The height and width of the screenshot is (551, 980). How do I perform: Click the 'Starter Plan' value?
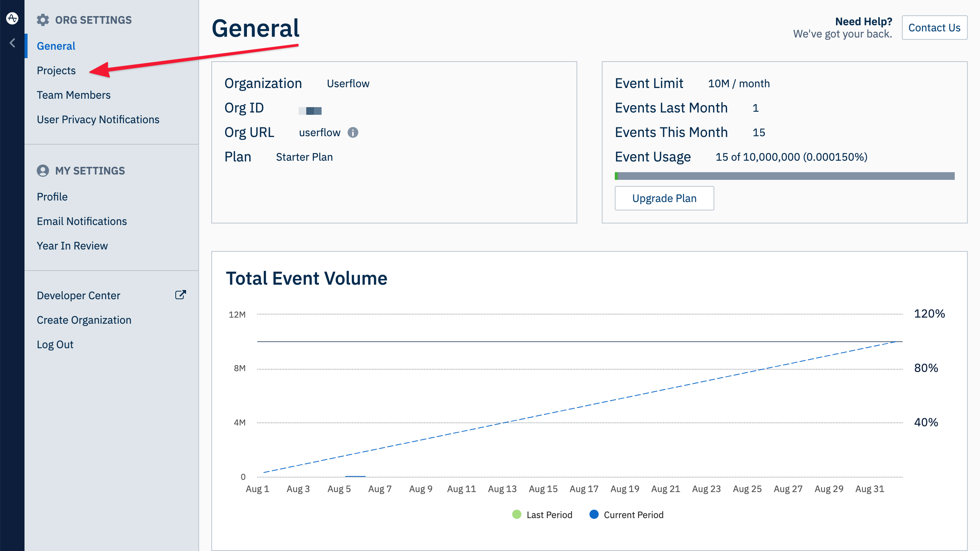point(304,157)
